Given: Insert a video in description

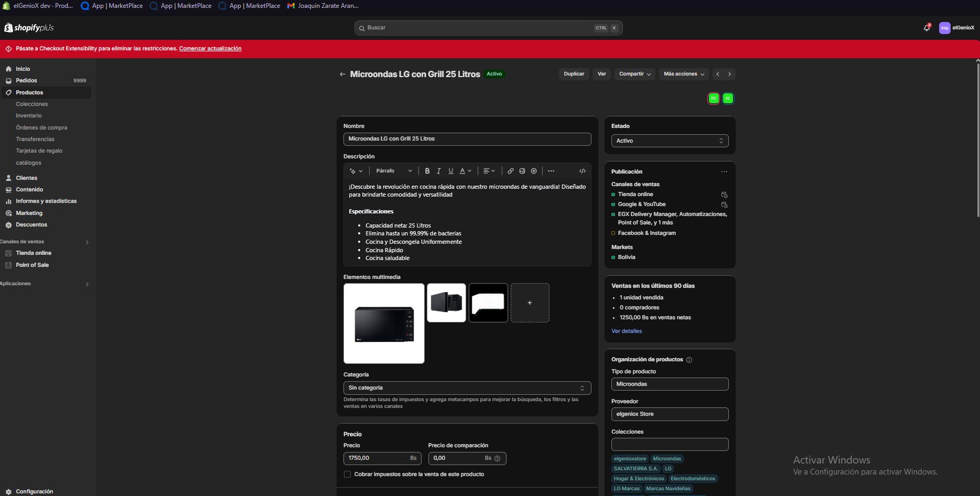Looking at the screenshot, I should click(534, 171).
